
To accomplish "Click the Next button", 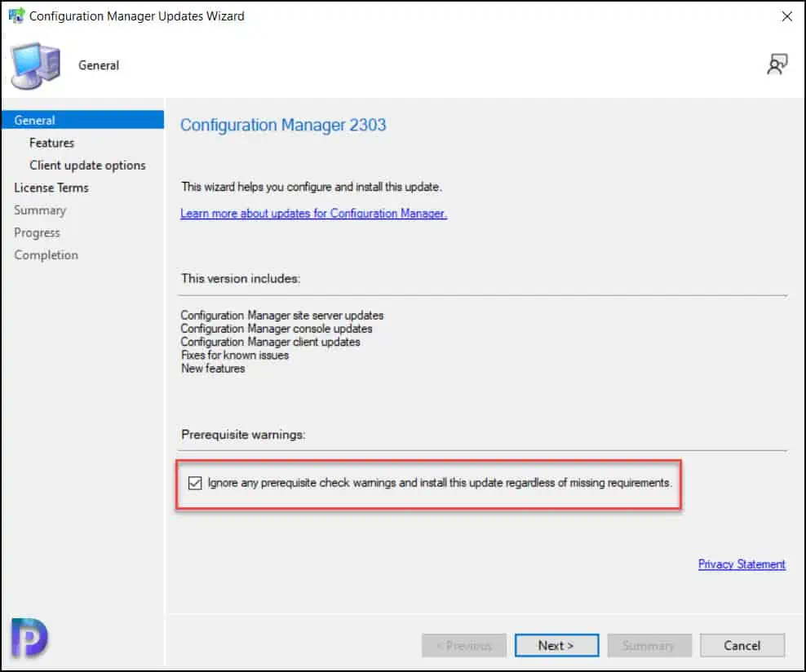I will (x=556, y=645).
